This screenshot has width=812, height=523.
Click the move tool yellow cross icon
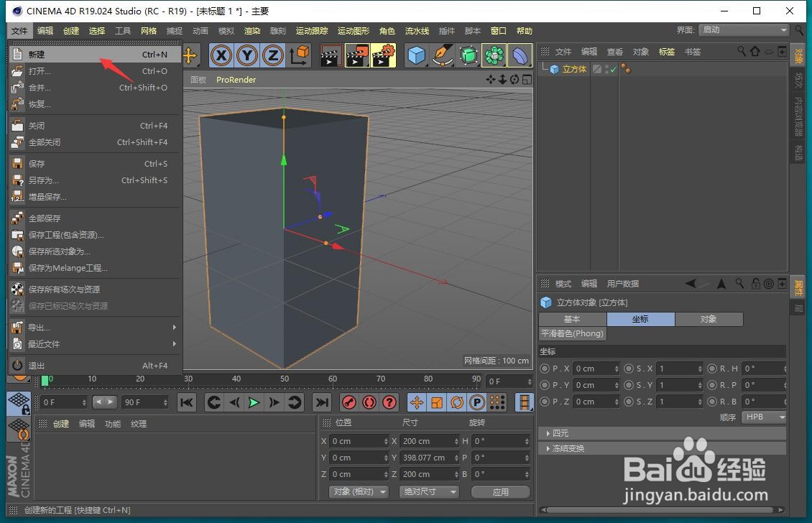tap(190, 55)
